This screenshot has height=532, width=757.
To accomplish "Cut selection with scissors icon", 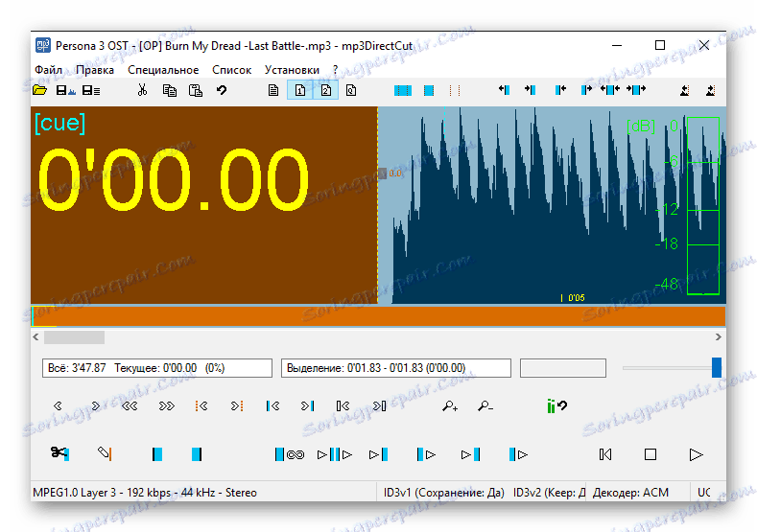I will (142, 90).
